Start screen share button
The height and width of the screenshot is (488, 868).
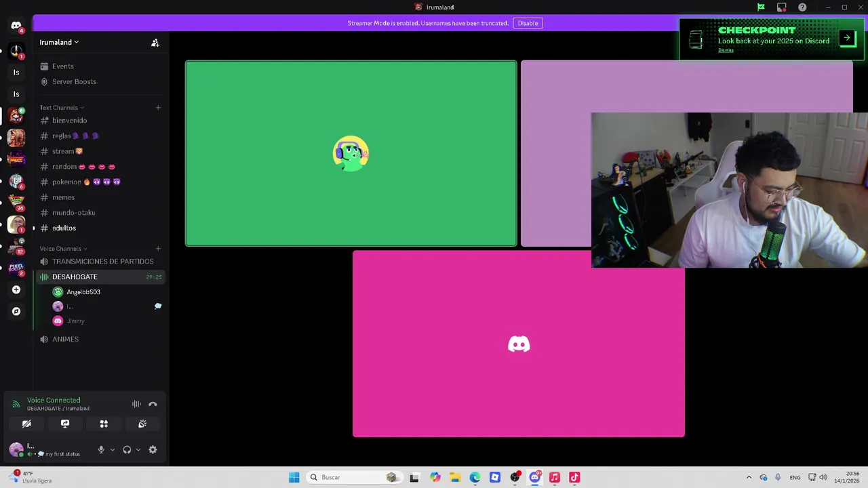coord(65,424)
